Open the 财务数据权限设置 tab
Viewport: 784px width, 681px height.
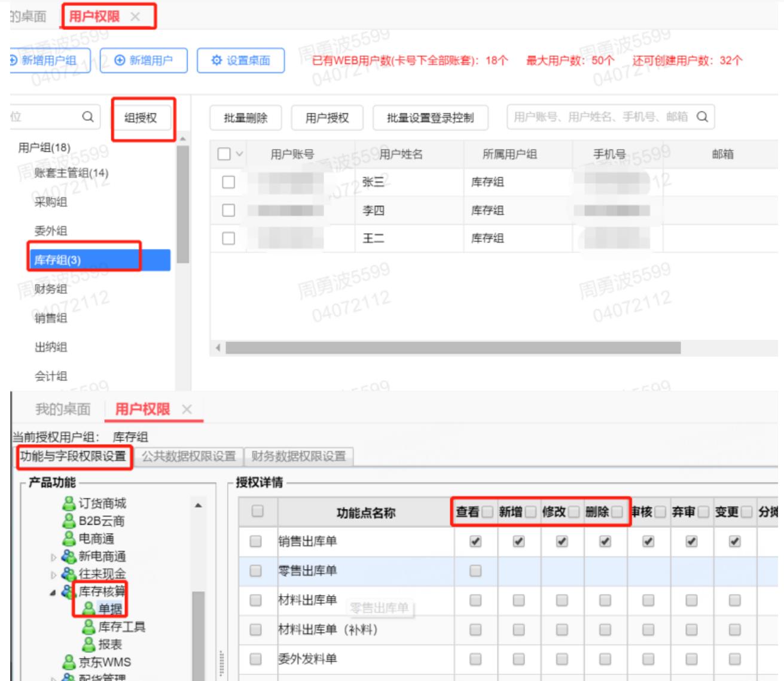click(x=298, y=457)
